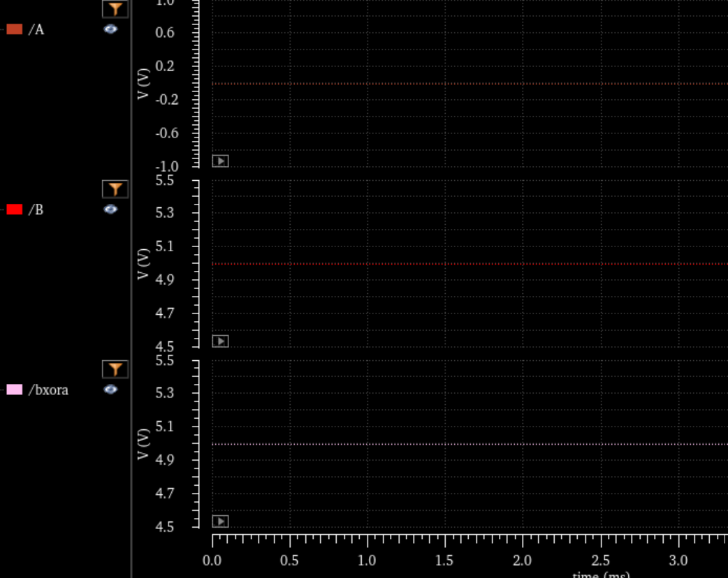The width and height of the screenshot is (728, 578).
Task: Click the 0.5 time axis label
Action: pos(290,561)
